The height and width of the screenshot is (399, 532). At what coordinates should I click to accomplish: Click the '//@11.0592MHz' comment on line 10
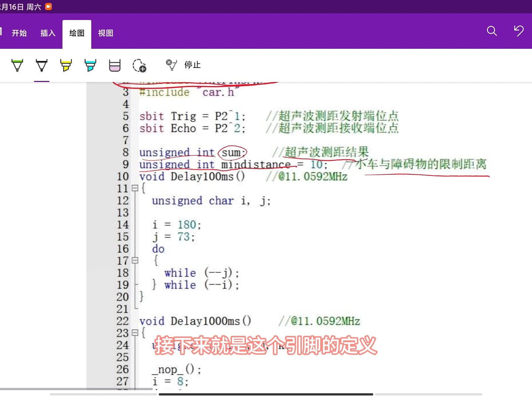[x=307, y=177]
